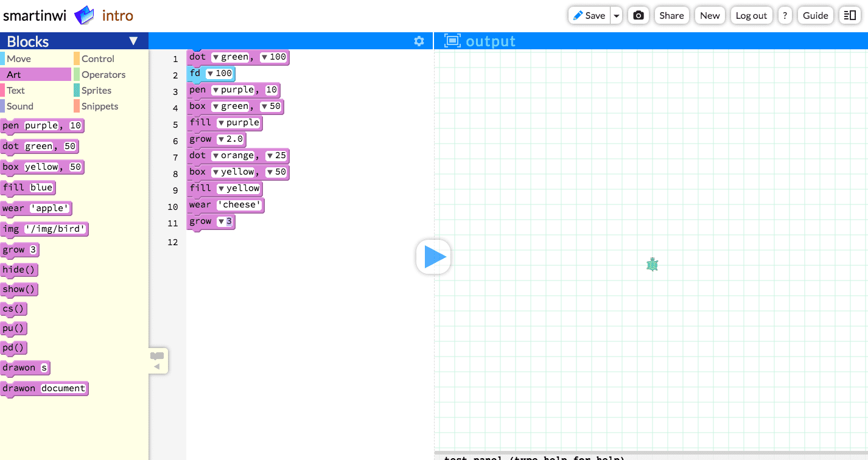Viewport: 868px width, 460px height.
Task: Open color dropdown on line 8 box yellow
Action: 215,172
